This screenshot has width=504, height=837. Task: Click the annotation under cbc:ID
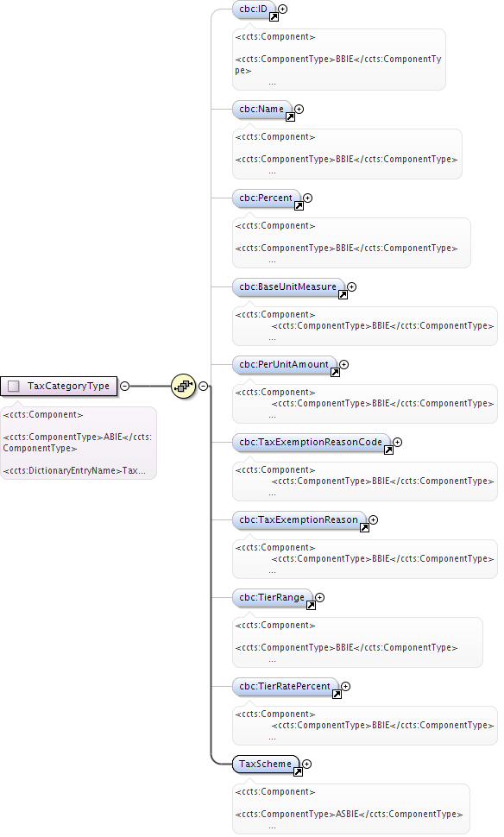pos(339,60)
